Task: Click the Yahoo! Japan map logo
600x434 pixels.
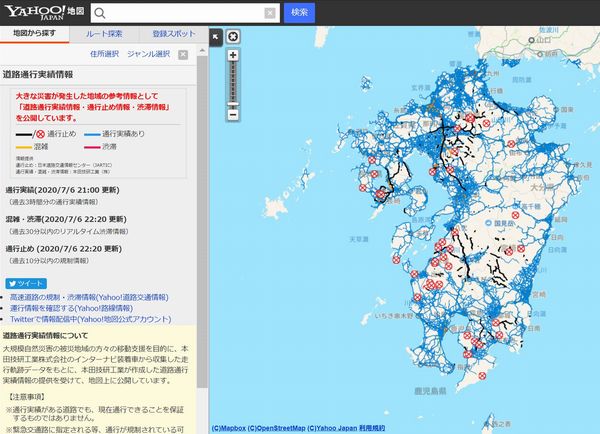Action: click(x=44, y=12)
